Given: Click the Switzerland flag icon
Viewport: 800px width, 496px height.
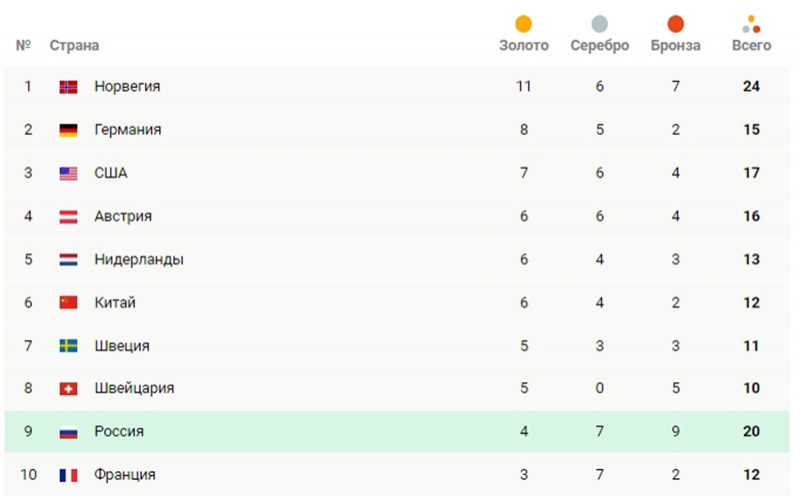Looking at the screenshot, I should 68,389.
